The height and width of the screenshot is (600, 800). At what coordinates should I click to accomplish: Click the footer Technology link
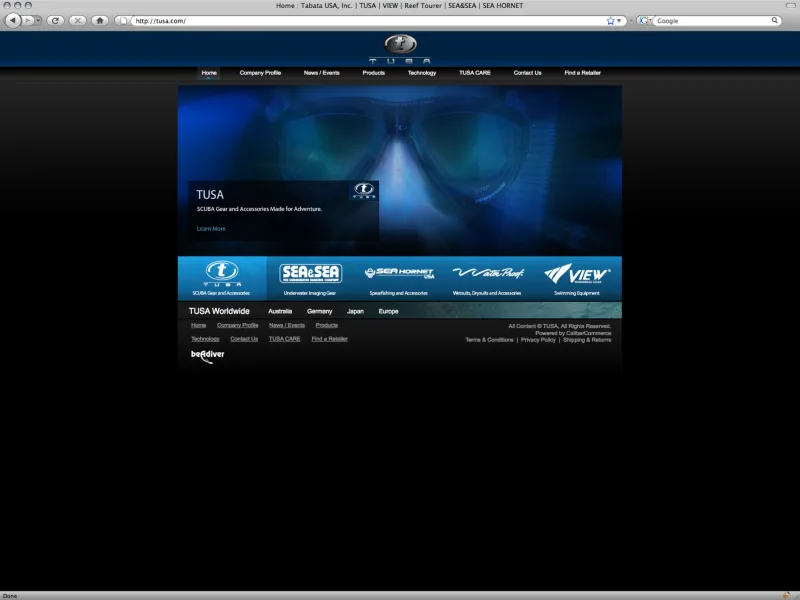(205, 339)
